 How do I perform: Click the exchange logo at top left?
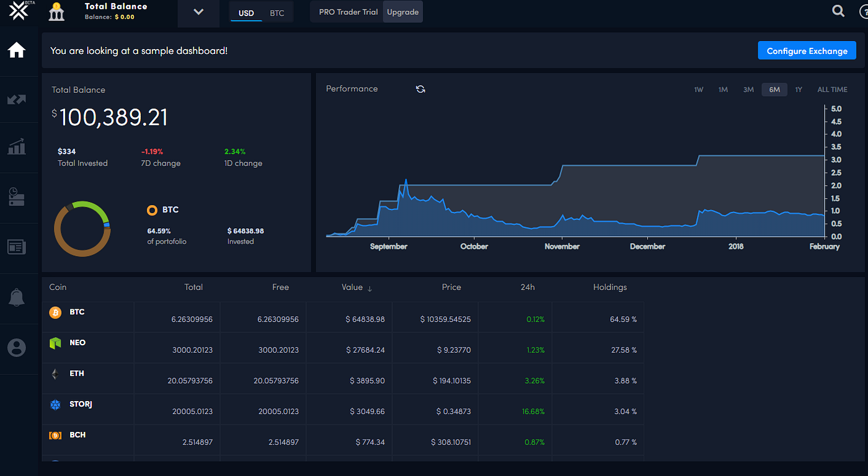18,12
